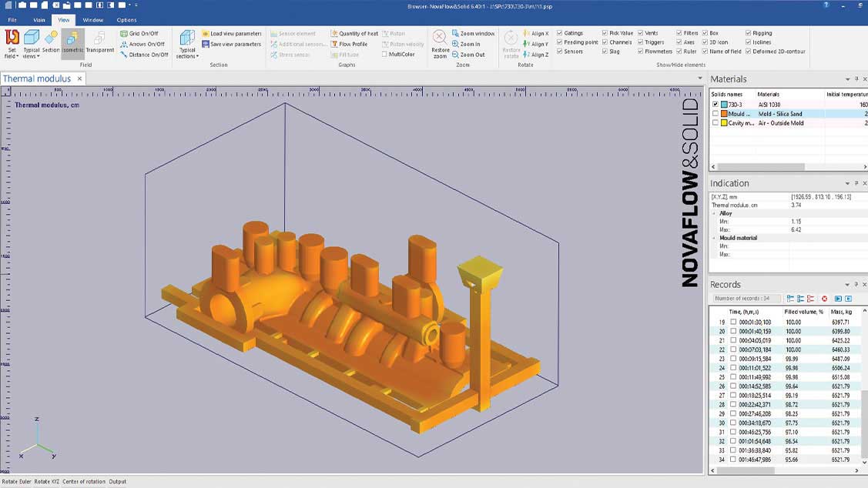868x488 pixels.
Task: Open the Typical sections dropdown
Action: (x=187, y=52)
